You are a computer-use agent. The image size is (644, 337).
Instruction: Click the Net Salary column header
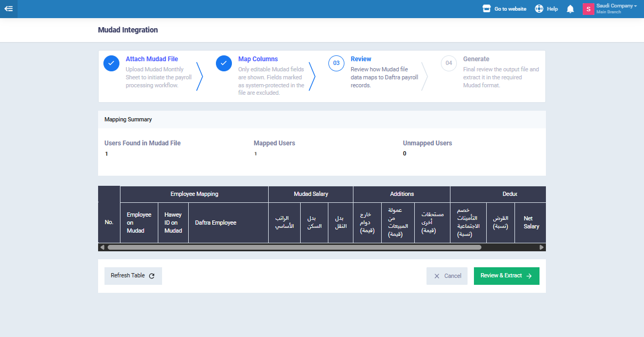(531, 223)
